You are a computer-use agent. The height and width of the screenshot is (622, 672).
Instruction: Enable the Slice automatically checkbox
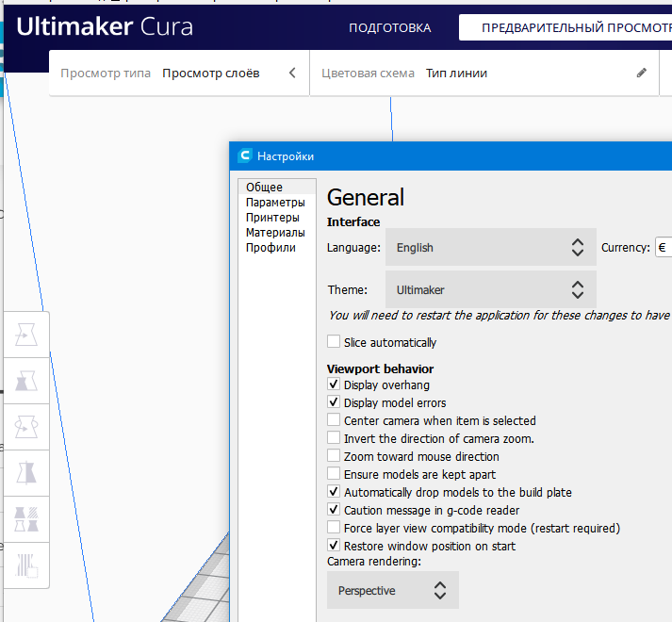[x=334, y=342]
